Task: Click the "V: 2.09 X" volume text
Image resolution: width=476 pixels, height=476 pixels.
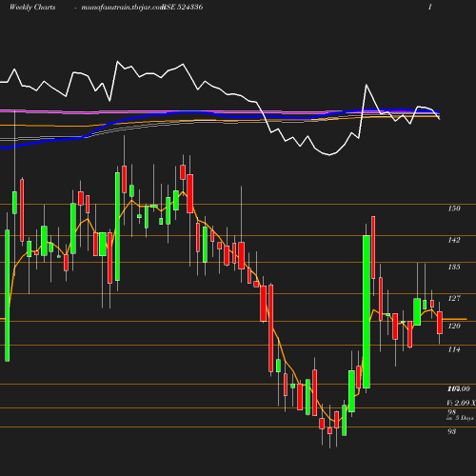Action: coord(461,403)
